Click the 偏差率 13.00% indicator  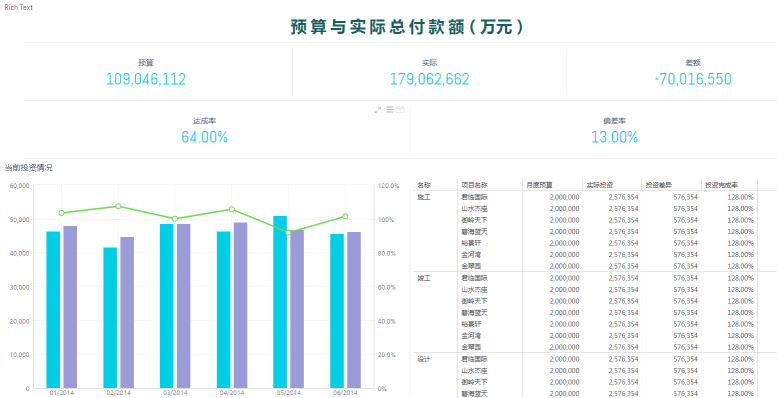tap(614, 137)
